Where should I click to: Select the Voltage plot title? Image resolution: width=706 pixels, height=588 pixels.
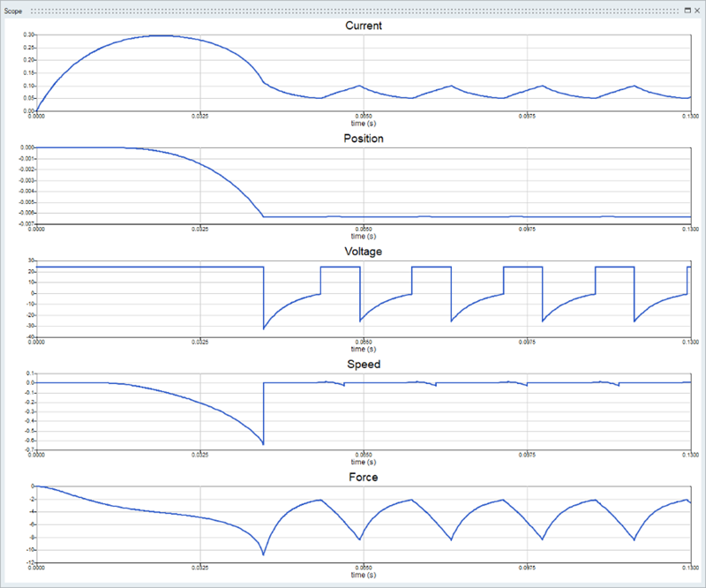(x=363, y=252)
